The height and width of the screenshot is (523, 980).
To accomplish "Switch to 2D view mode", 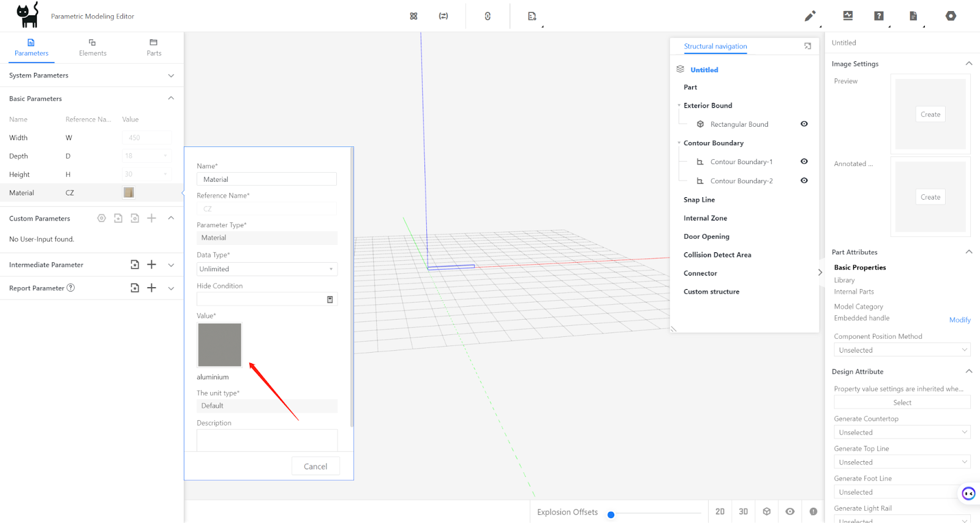I will click(720, 511).
